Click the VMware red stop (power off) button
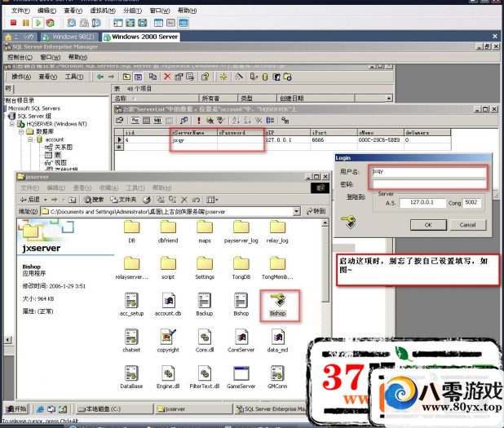The height and width of the screenshot is (428, 504). click(x=13, y=23)
